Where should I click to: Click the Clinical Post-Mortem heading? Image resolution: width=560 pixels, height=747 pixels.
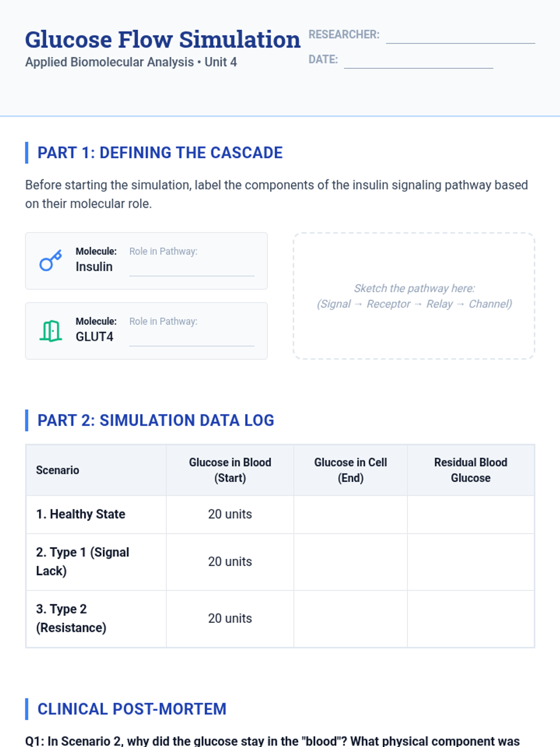(x=132, y=709)
